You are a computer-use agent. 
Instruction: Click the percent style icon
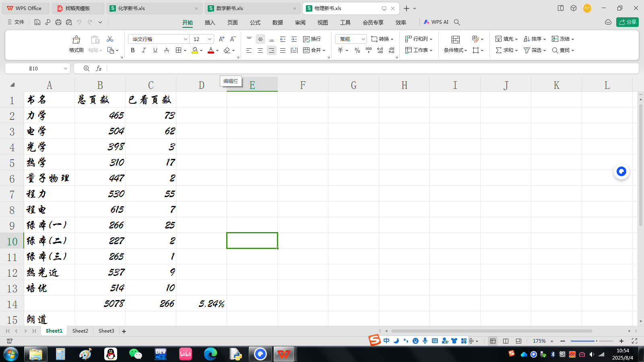[357, 50]
